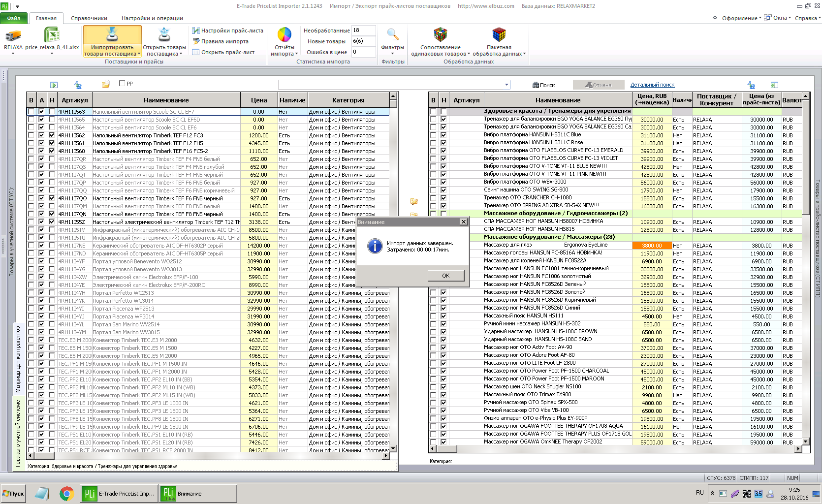Click the left table horizontal scrollbar
Image resolution: width=822 pixels, height=504 pixels.
209,456
